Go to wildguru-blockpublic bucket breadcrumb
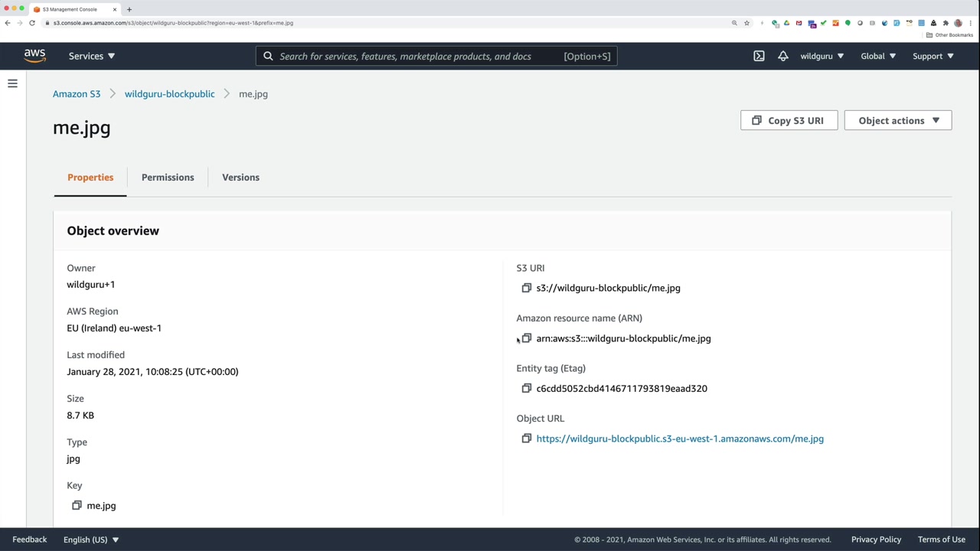 coord(169,94)
